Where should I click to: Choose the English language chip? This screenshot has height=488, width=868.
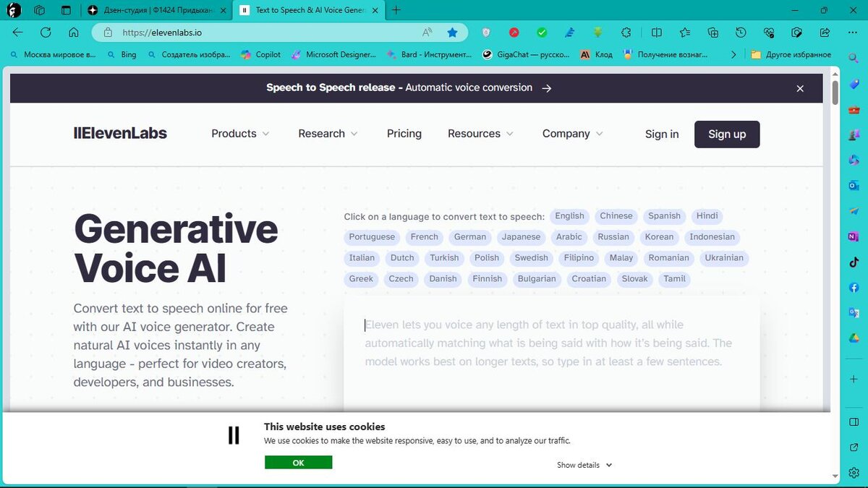569,215
